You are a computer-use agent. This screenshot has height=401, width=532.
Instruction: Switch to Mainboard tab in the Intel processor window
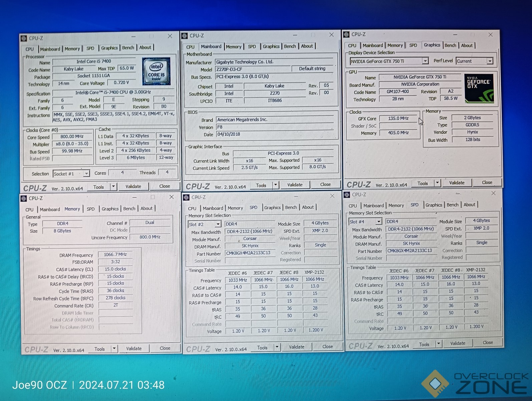coord(50,49)
